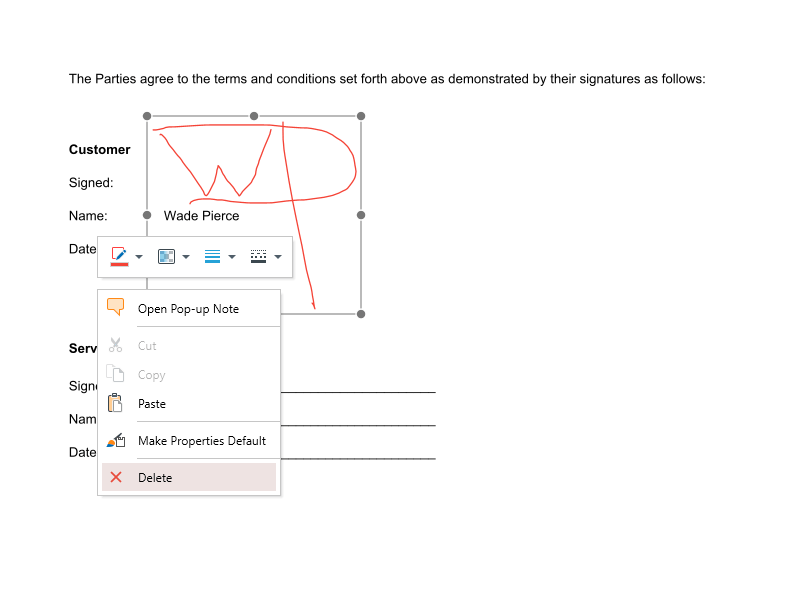Click the top-center selection handle
The height and width of the screenshot is (600, 786).
(x=254, y=116)
